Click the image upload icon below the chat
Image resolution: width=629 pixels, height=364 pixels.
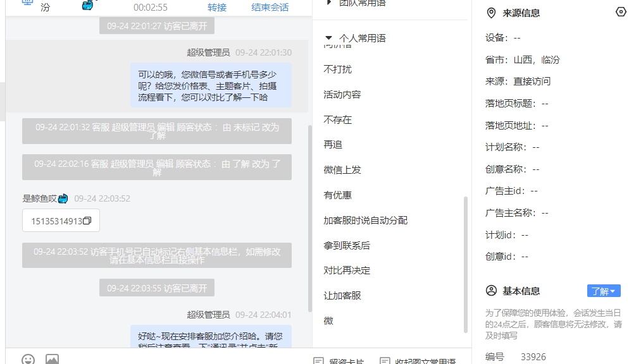tap(52, 359)
